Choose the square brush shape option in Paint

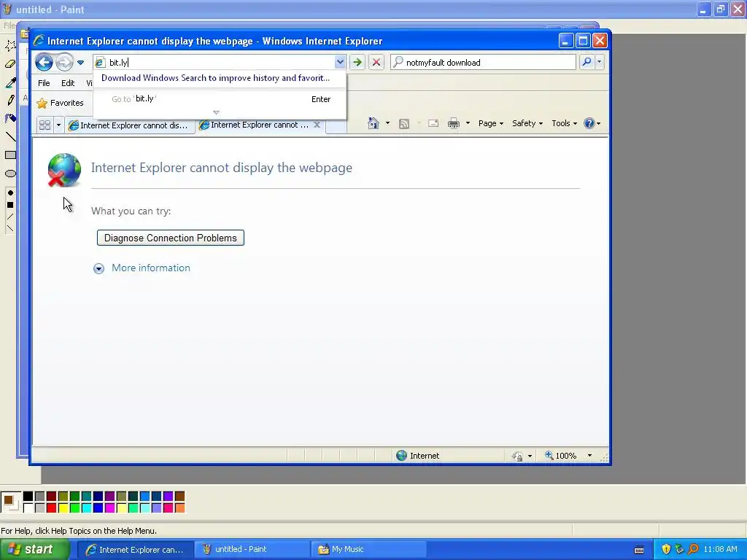10,205
